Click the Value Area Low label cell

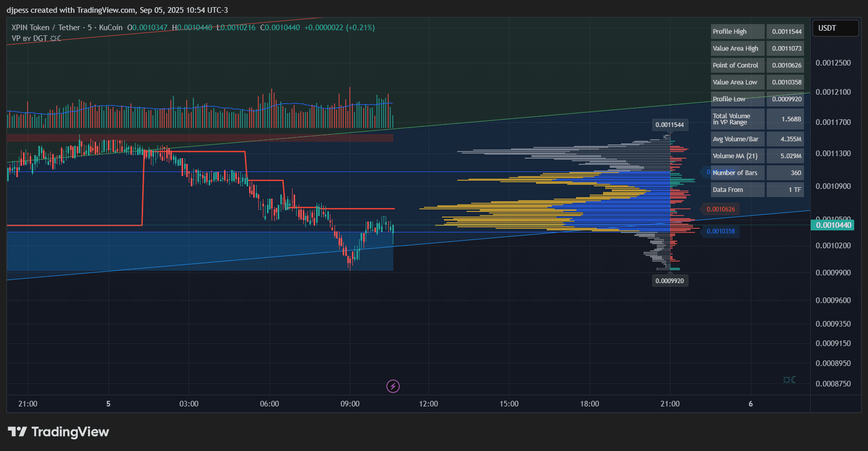coord(738,82)
